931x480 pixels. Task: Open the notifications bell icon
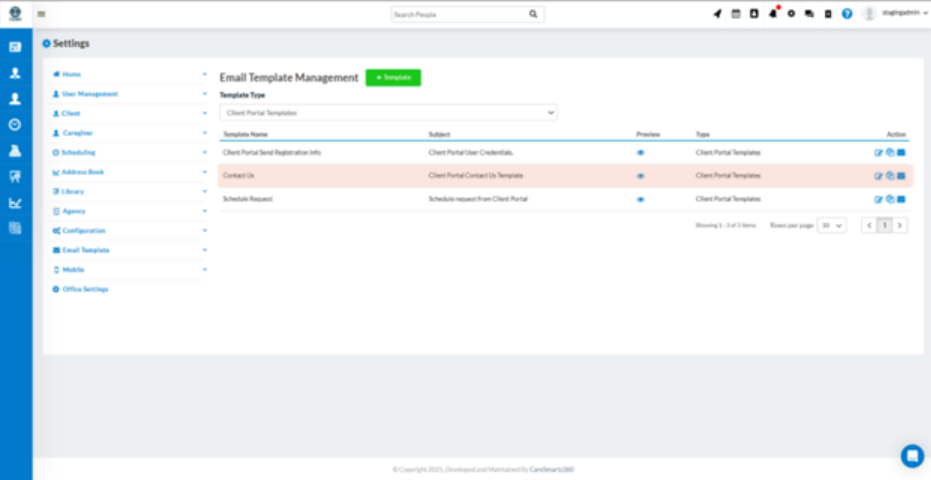773,14
